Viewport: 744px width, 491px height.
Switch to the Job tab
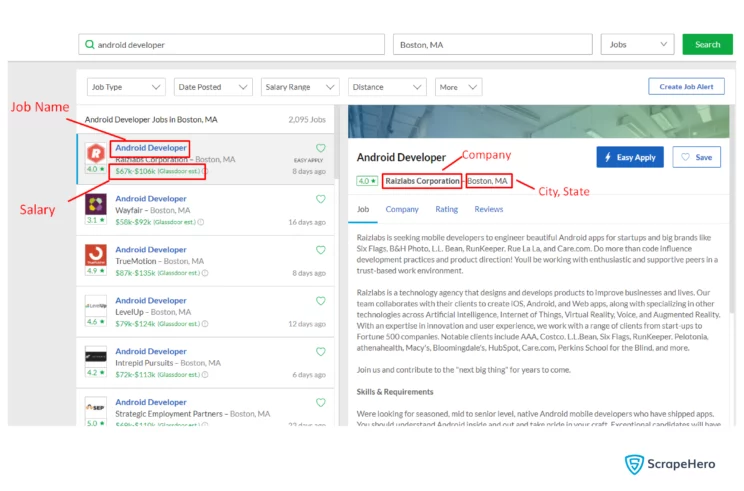click(x=363, y=209)
